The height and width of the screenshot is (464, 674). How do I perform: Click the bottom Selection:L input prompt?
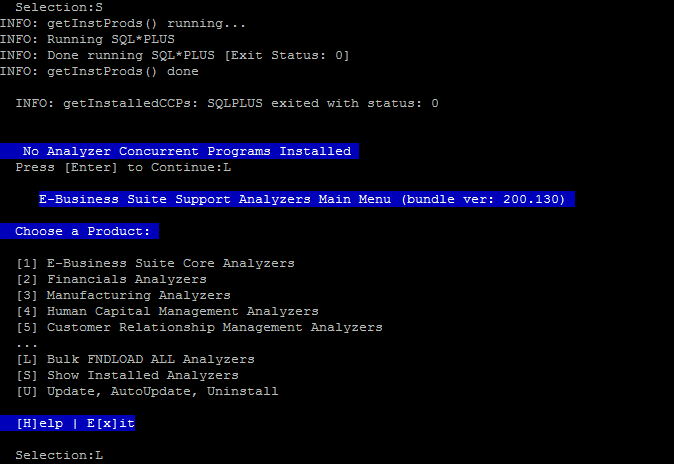[59, 455]
